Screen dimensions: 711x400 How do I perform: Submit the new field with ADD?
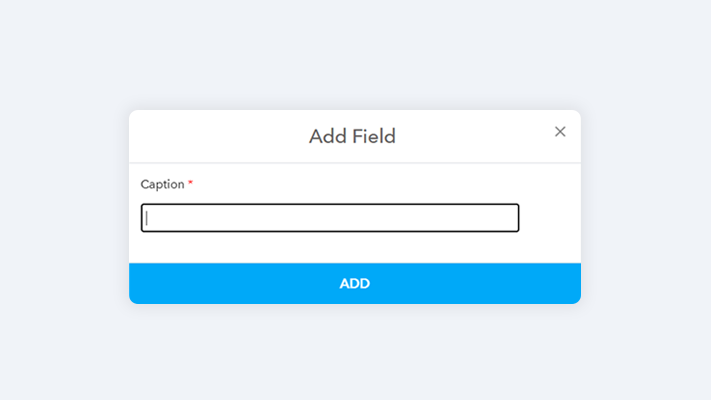tap(355, 283)
